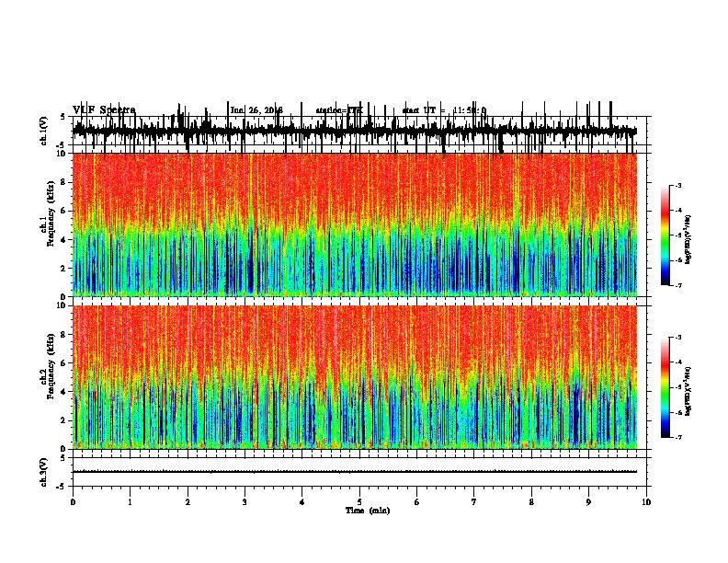Click the ch.1 voltage waveform trace
728x563 pixels.
[x=355, y=131]
